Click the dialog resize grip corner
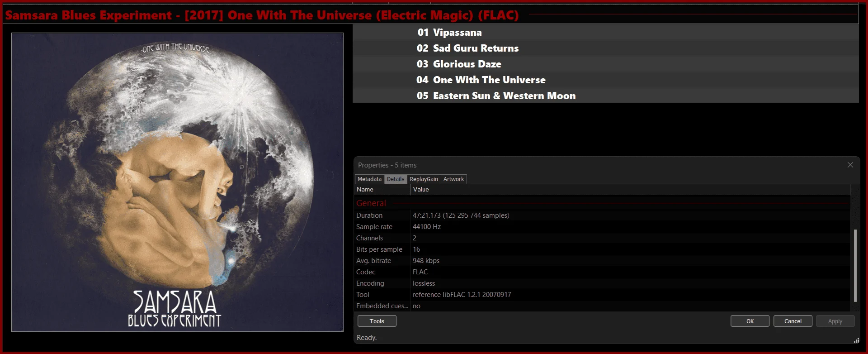 coord(856,340)
